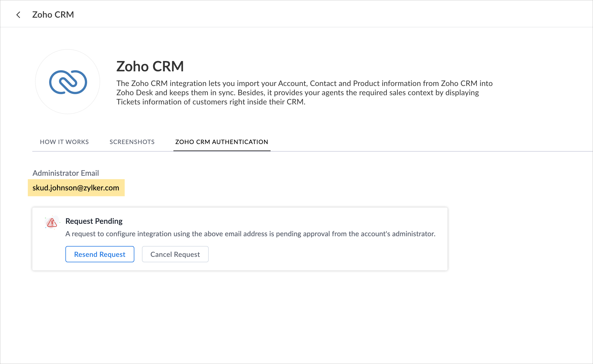Open the How It Works tab
This screenshot has width=593, height=364.
pos(64,142)
